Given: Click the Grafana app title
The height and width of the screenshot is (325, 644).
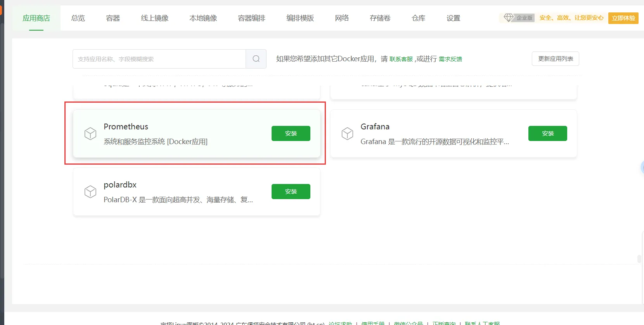Looking at the screenshot, I should tap(375, 127).
